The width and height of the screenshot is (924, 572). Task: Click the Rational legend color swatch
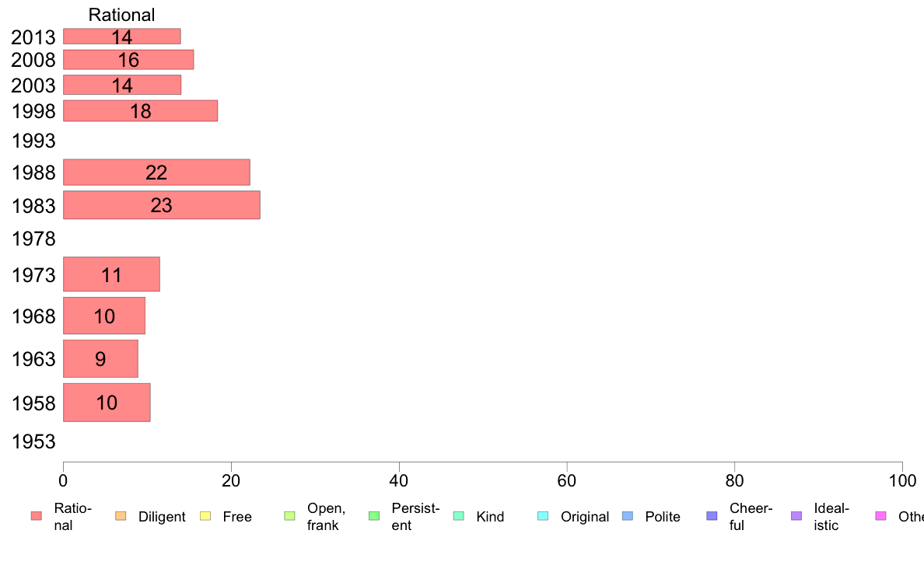(37, 516)
